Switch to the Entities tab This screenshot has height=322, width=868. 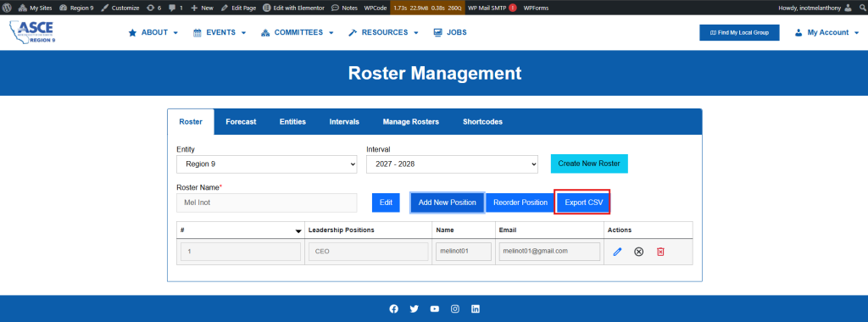[x=292, y=122]
